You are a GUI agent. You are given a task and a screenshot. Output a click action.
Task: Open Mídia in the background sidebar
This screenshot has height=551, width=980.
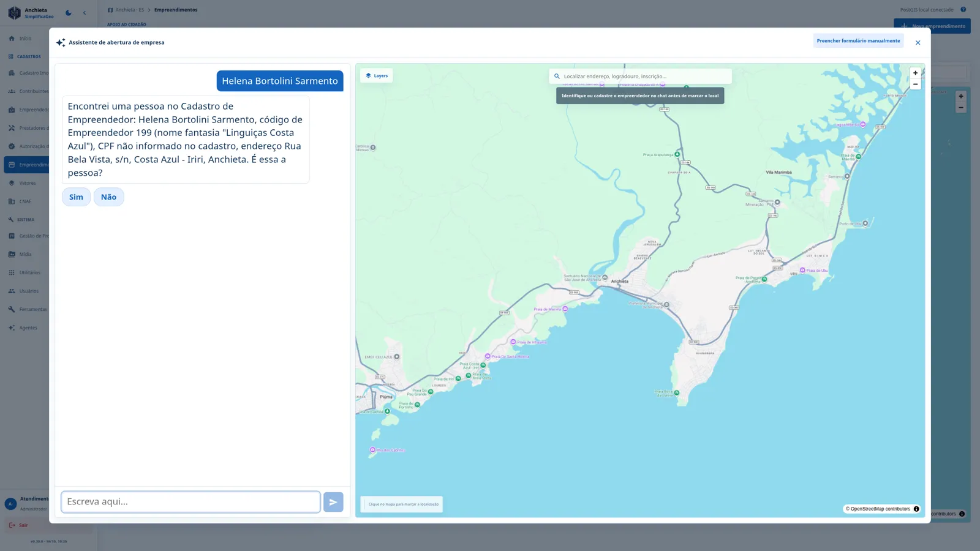(x=25, y=254)
